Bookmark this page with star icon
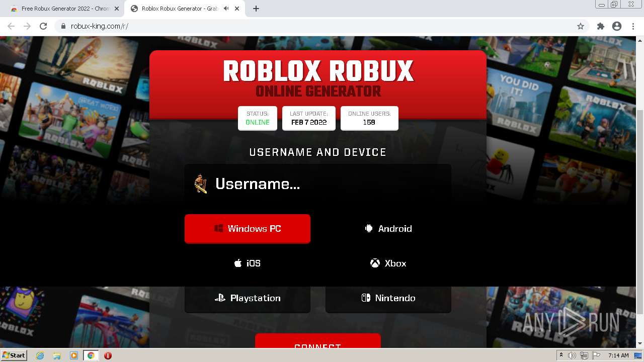The height and width of the screenshot is (362, 644). pyautogui.click(x=581, y=26)
